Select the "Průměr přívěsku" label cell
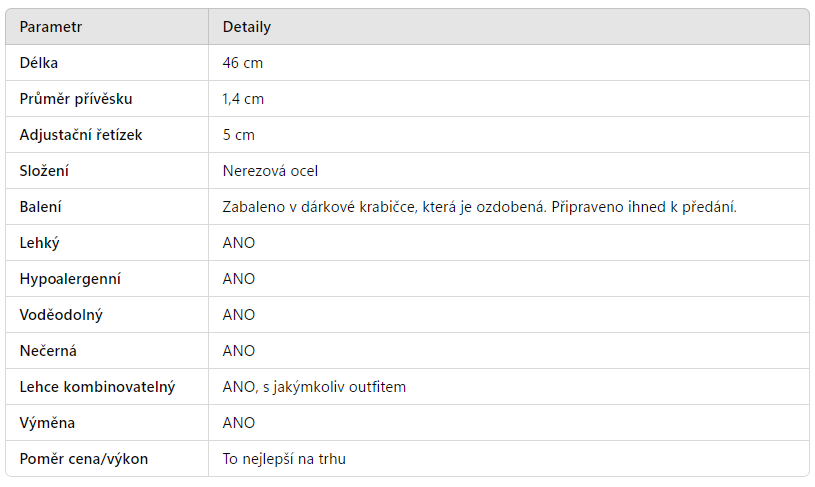 [x=76, y=99]
